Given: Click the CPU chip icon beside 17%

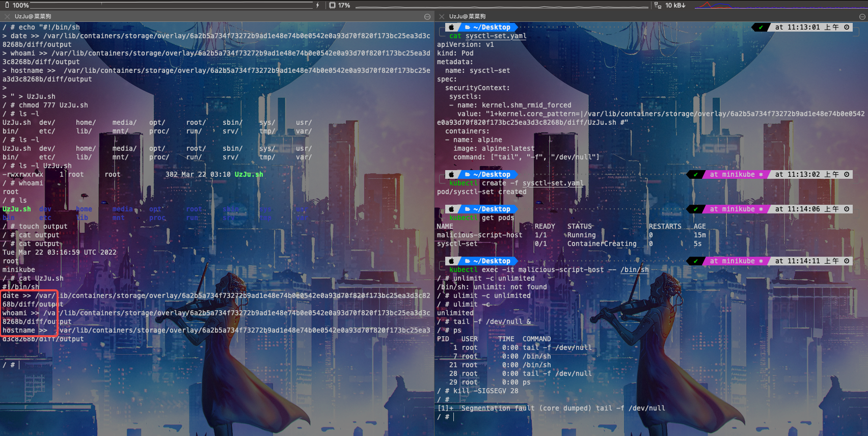Looking at the screenshot, I should click(x=332, y=5).
